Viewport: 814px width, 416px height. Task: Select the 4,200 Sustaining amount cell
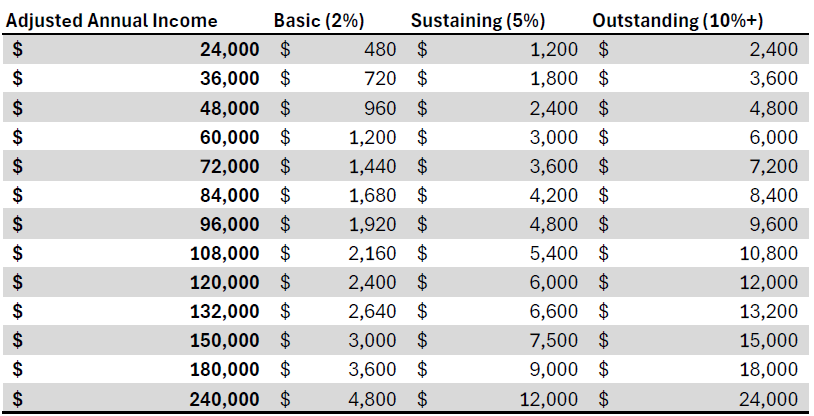pyautogui.click(x=554, y=195)
